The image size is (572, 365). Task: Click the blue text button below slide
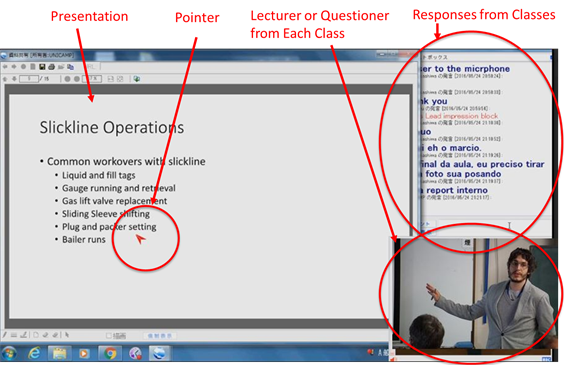160,335
